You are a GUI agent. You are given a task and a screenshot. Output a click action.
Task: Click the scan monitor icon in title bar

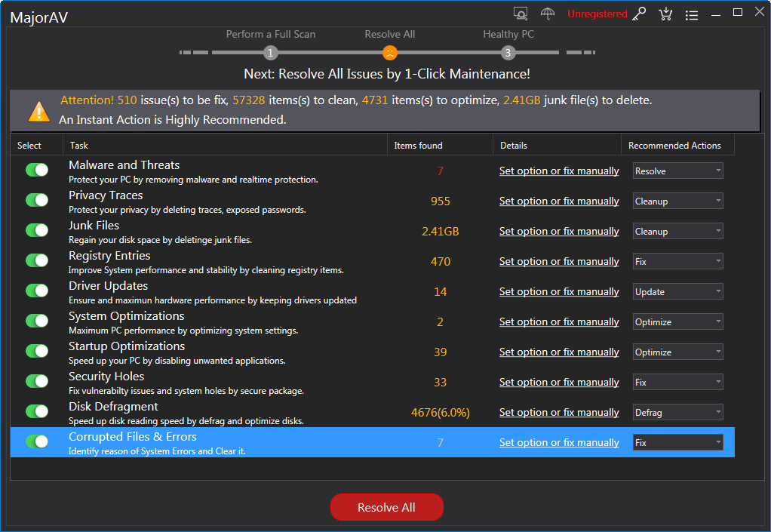521,14
